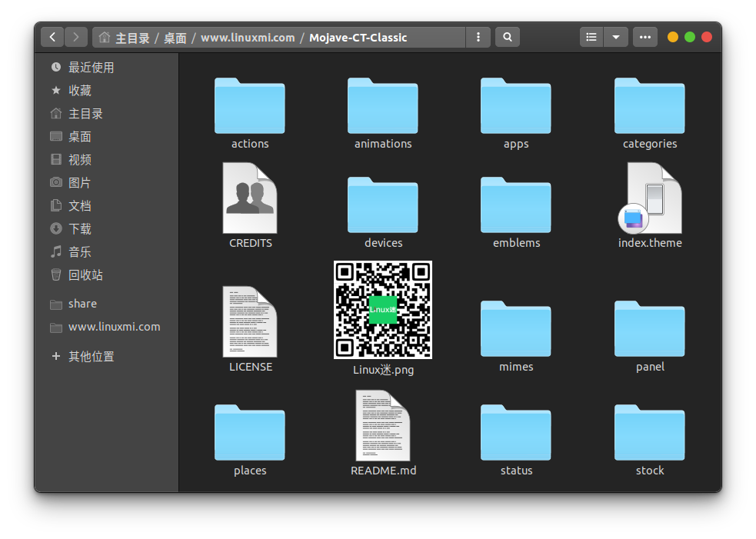Open 音乐 in sidebar
756x539 pixels.
point(107,251)
